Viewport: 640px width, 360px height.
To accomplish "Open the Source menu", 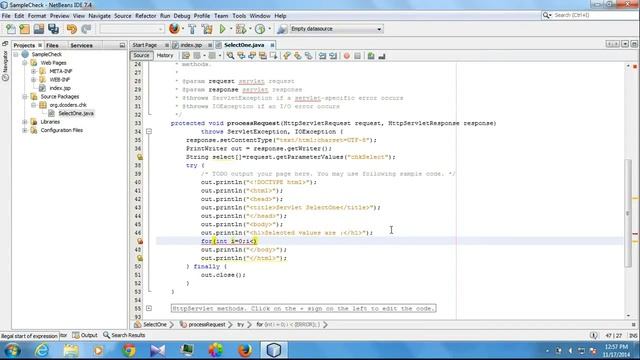I will pyautogui.click(x=122, y=16).
